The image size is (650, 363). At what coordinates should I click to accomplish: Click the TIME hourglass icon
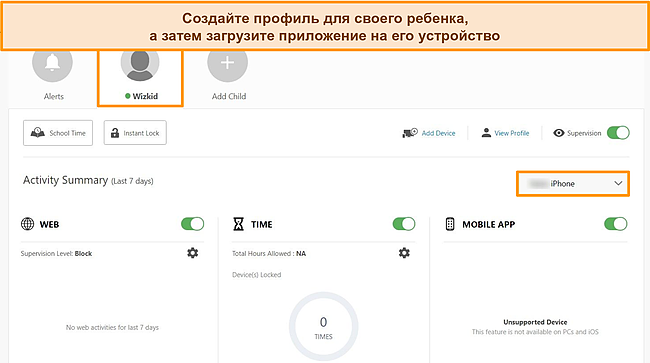[238, 224]
